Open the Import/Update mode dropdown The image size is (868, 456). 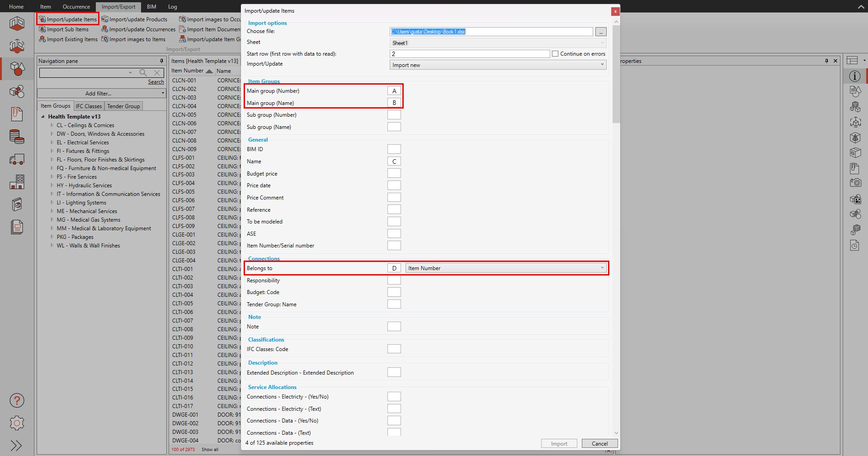tap(497, 65)
